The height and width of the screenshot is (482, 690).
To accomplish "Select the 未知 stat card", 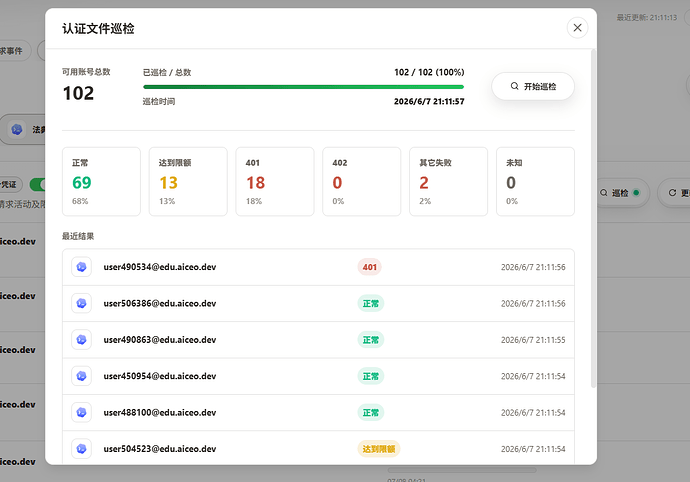I will point(535,181).
